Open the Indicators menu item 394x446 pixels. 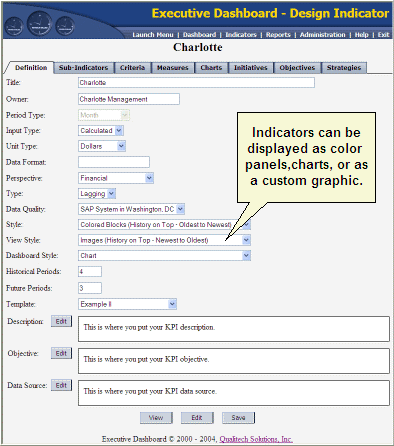click(241, 35)
